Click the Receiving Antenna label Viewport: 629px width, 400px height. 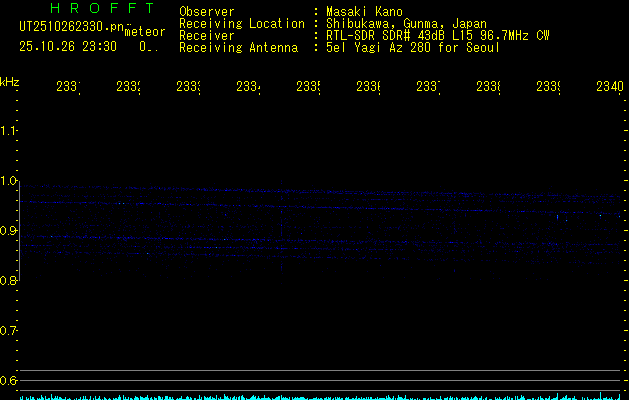tap(238, 47)
